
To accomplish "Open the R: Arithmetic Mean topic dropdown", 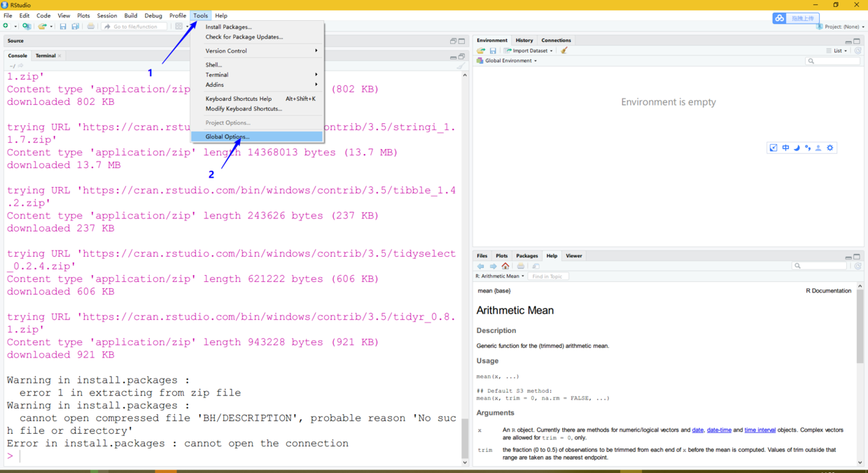I will [499, 276].
